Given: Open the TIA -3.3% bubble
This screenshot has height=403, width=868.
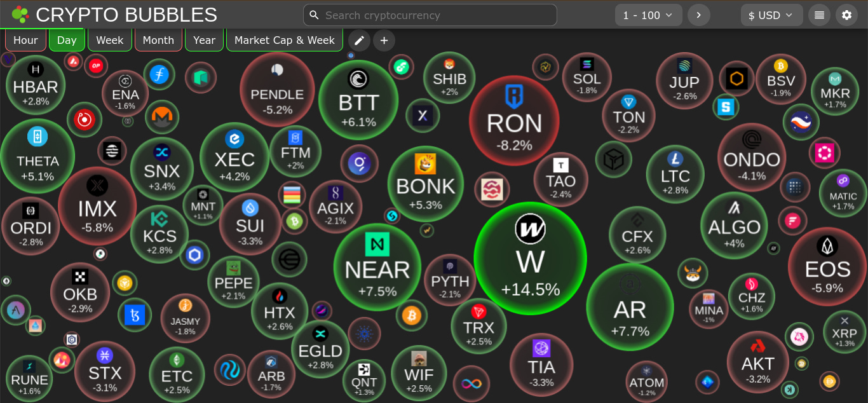Looking at the screenshot, I should [x=541, y=364].
